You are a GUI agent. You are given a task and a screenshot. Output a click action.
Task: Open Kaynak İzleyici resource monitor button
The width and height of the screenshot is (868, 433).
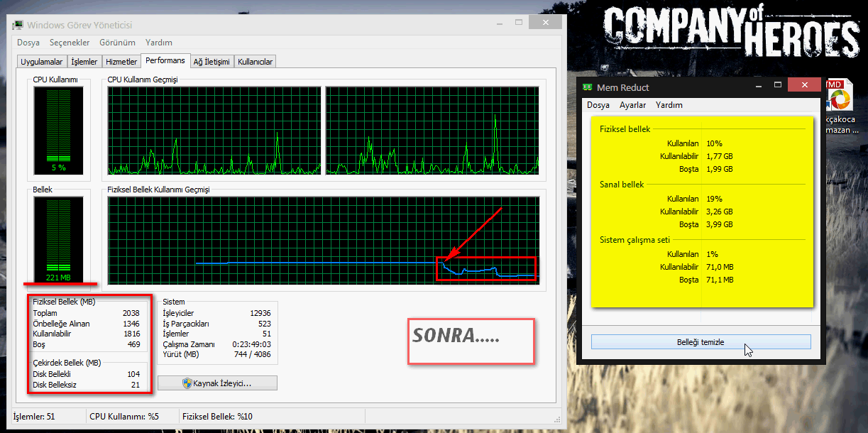point(217,383)
